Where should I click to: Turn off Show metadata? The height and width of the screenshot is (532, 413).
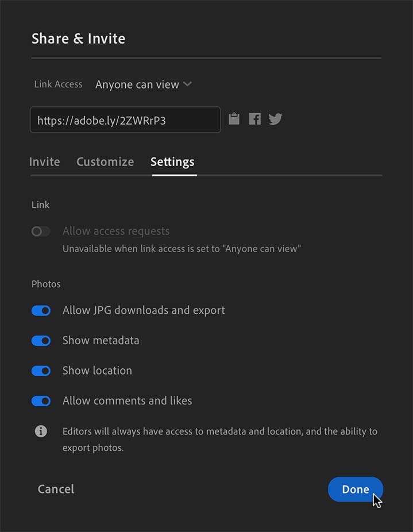coord(41,341)
